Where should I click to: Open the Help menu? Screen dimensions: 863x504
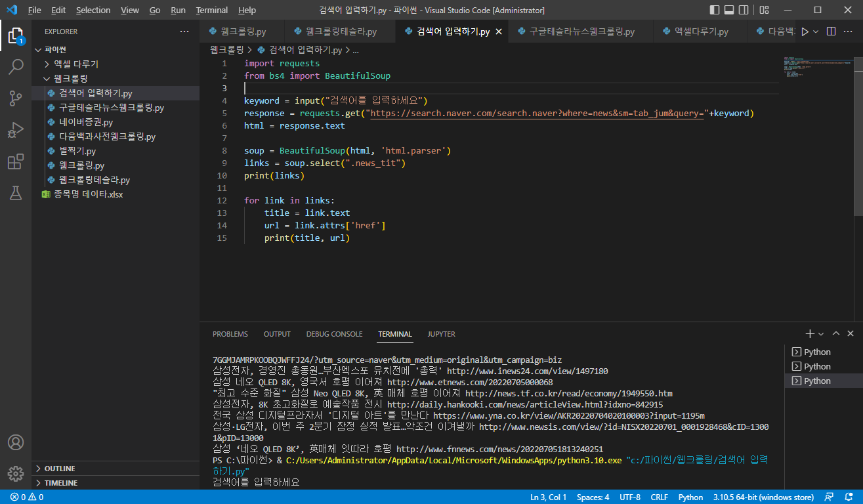pos(247,10)
